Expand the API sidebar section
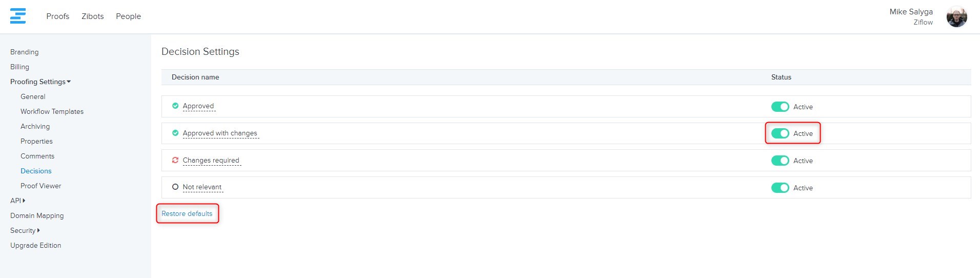Image resolution: width=980 pixels, height=278 pixels. coord(17,201)
